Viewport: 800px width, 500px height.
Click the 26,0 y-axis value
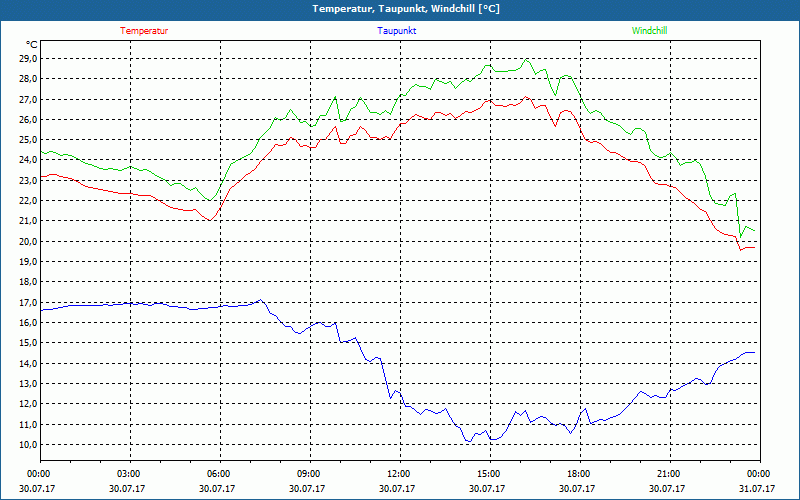coord(28,119)
